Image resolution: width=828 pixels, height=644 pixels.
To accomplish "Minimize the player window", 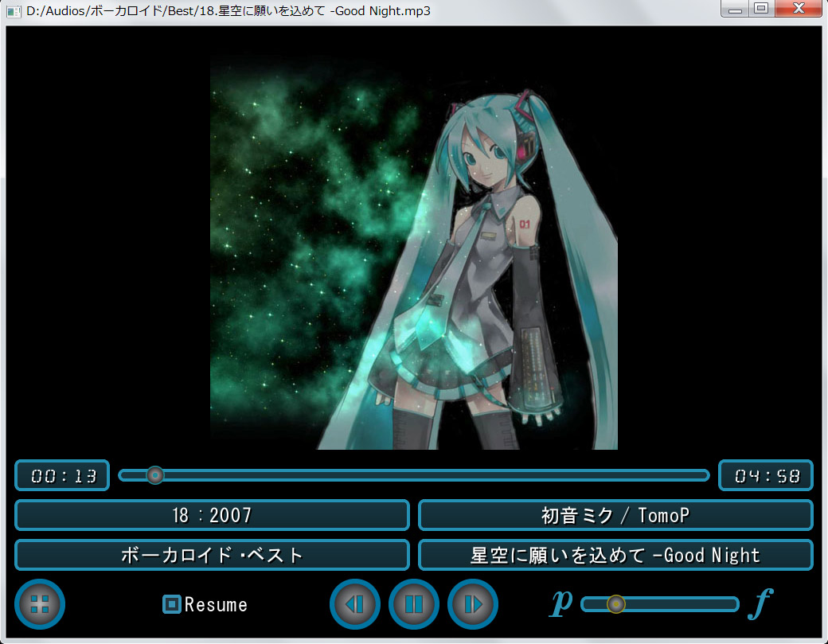I will pos(735,9).
